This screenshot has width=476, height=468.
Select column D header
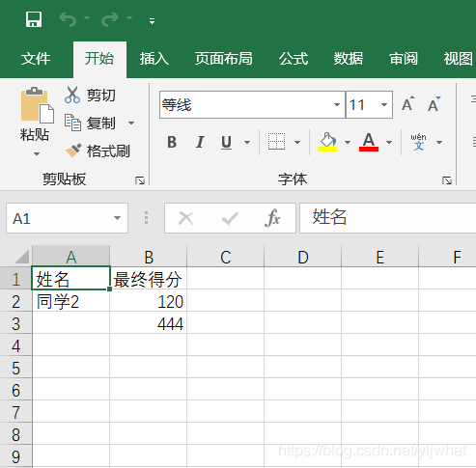303,256
